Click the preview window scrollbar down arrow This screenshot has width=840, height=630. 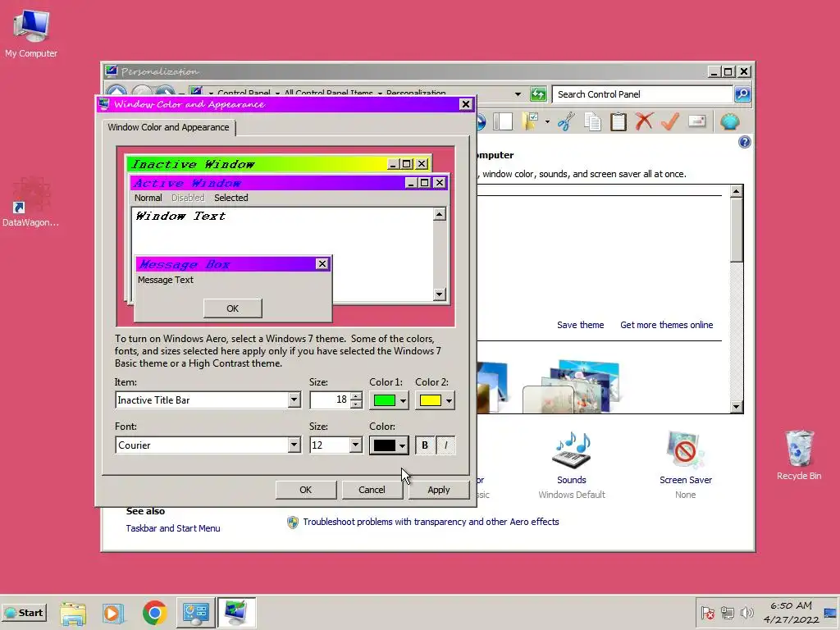click(x=440, y=294)
